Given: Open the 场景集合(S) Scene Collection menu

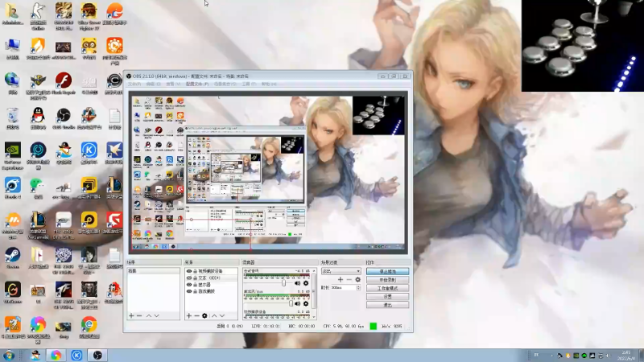Looking at the screenshot, I should point(225,84).
